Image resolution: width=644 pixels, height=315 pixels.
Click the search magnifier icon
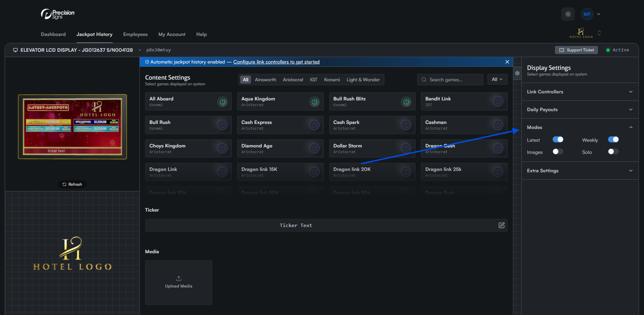click(x=424, y=80)
